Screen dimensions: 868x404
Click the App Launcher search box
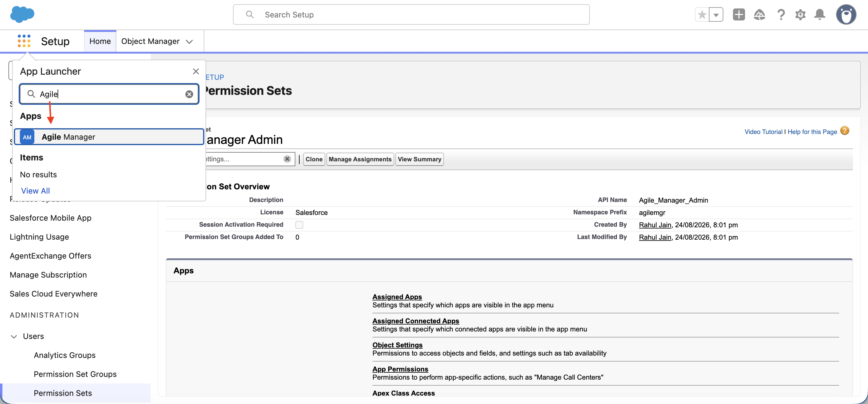point(109,94)
